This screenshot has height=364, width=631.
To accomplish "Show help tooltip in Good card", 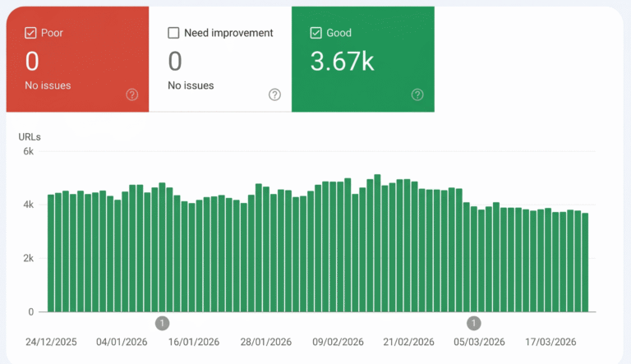I will click(x=417, y=94).
